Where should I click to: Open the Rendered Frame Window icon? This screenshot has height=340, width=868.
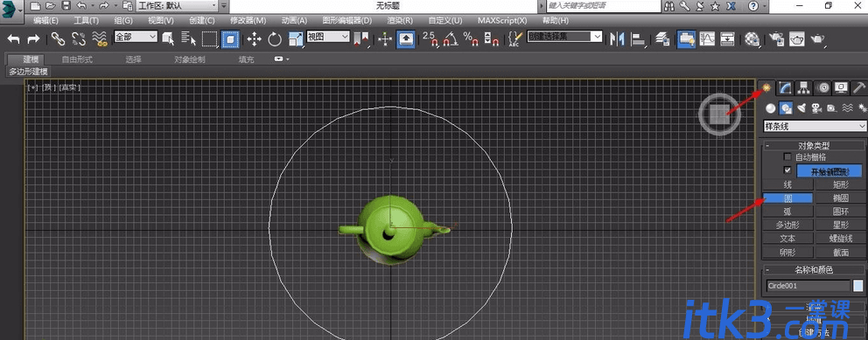click(x=796, y=38)
